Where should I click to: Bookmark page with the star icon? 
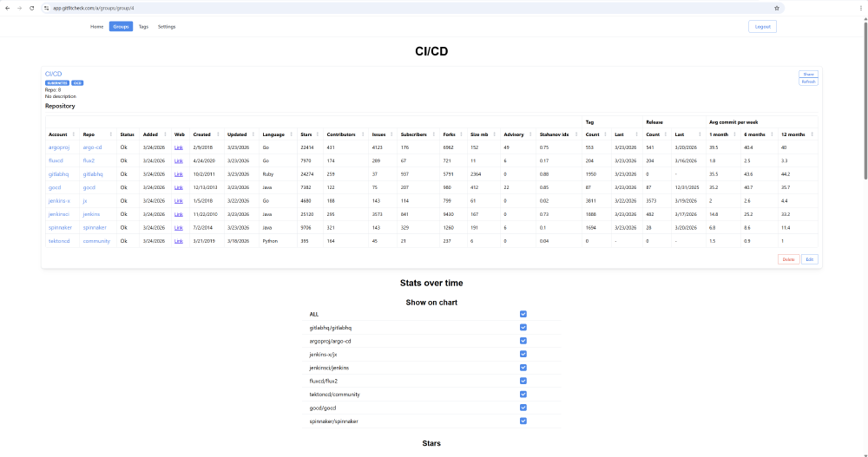click(x=777, y=9)
